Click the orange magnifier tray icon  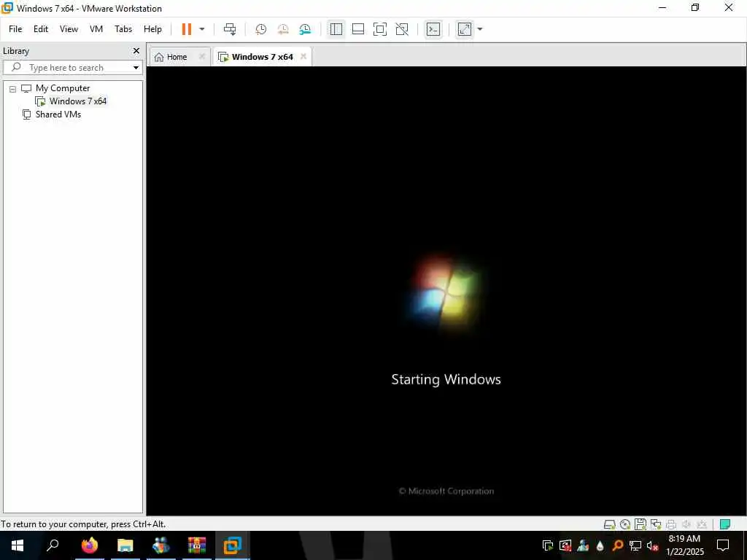click(617, 545)
